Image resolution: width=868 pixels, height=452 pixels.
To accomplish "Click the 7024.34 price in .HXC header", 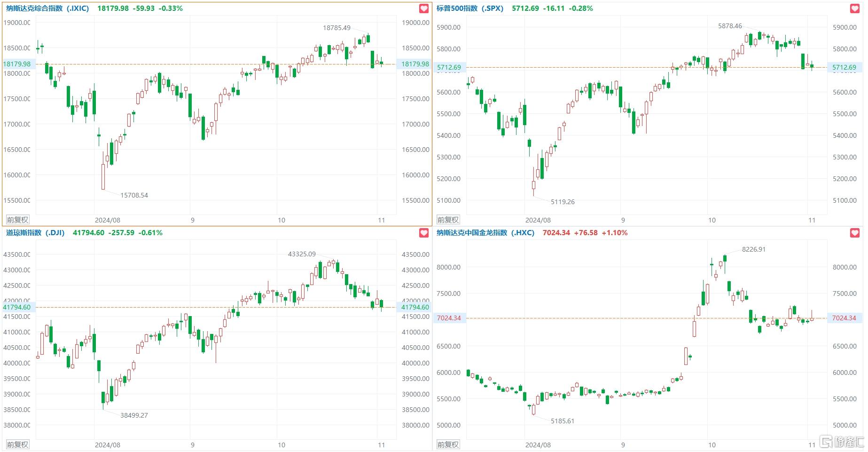I will [556, 233].
